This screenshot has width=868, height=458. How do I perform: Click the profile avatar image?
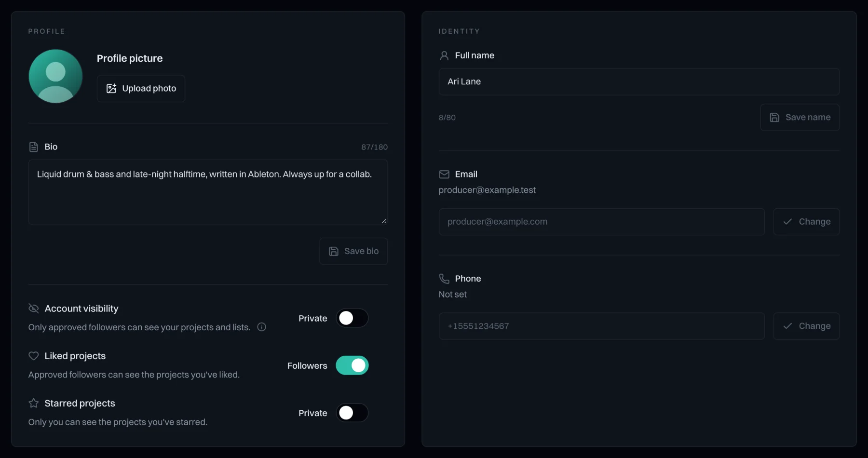pos(55,76)
